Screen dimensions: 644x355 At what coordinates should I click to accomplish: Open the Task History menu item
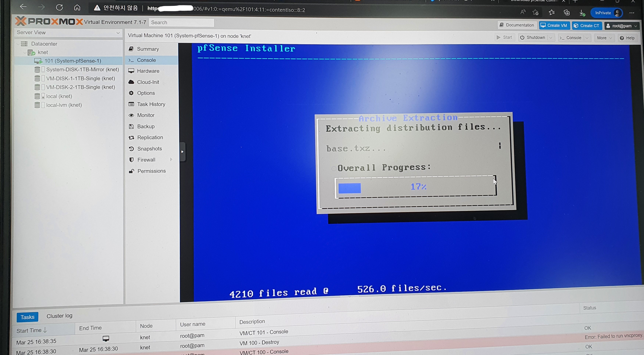151,104
